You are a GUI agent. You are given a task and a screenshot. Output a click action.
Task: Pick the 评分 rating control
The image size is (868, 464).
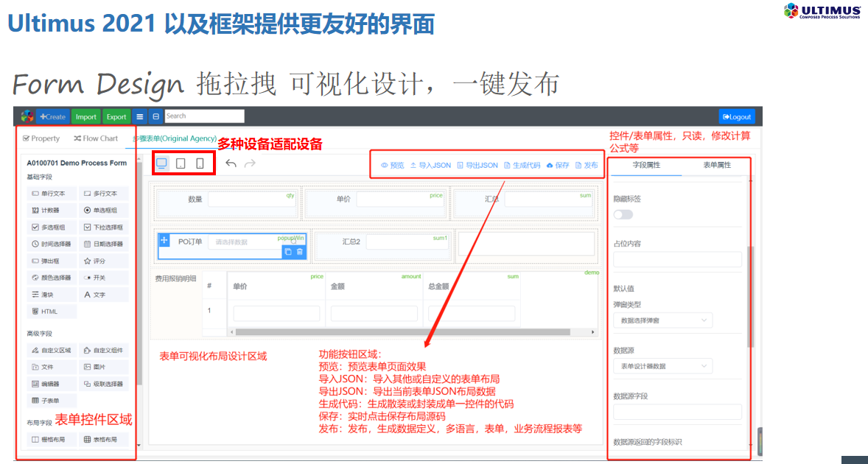103,261
